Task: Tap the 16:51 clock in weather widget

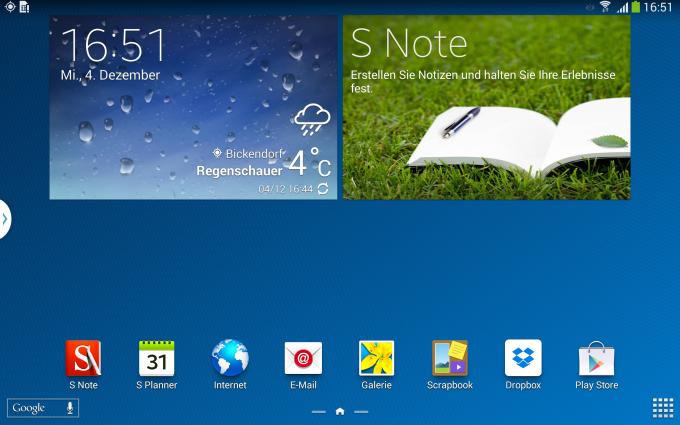Action: 113,46
